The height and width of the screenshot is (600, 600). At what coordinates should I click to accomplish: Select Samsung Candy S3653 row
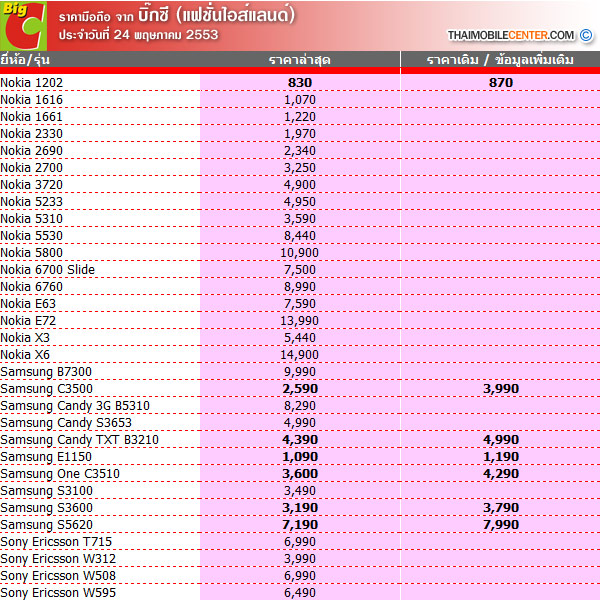point(66,423)
